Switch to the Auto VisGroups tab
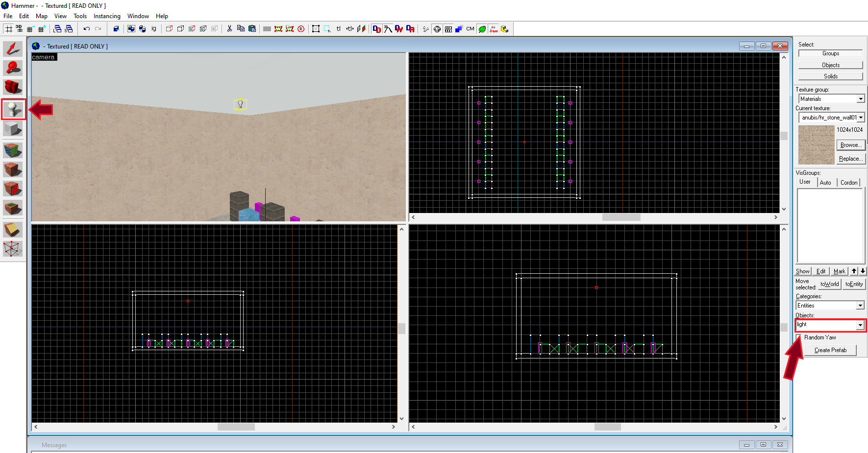868x453 pixels. (x=826, y=182)
